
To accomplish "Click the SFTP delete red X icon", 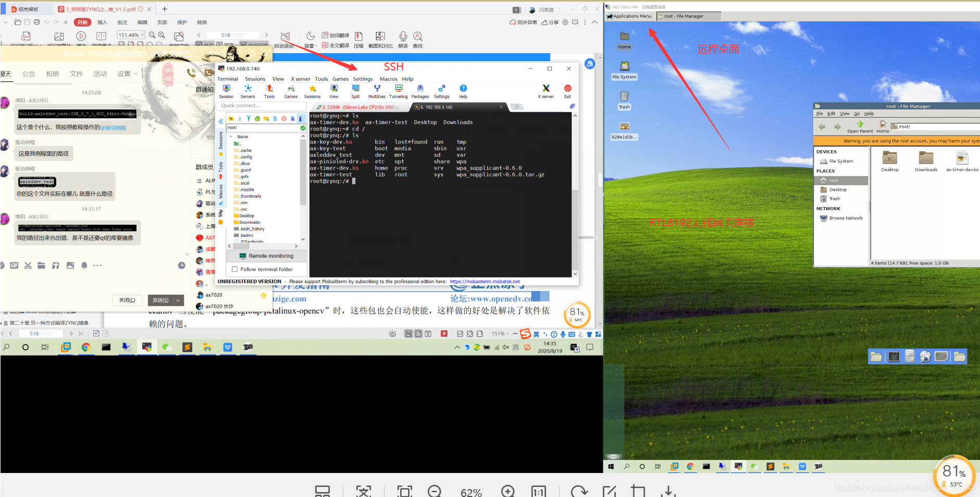I will pos(284,118).
